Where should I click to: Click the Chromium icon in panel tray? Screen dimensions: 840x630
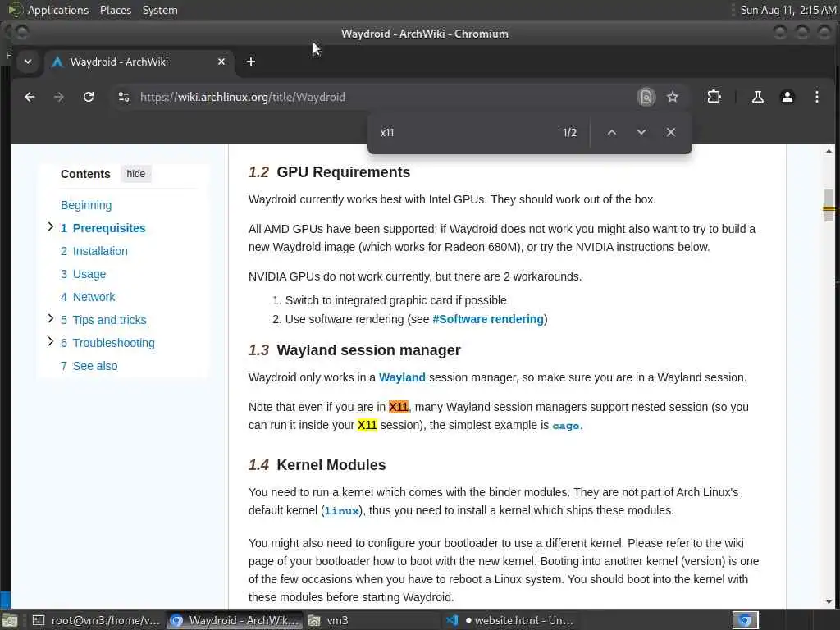tap(745, 620)
